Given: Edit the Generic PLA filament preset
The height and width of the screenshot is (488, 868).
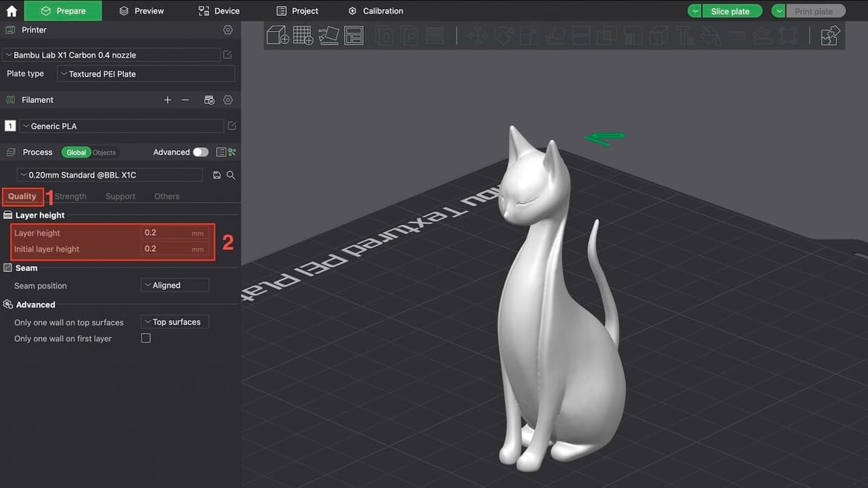Looking at the screenshot, I should (231, 126).
